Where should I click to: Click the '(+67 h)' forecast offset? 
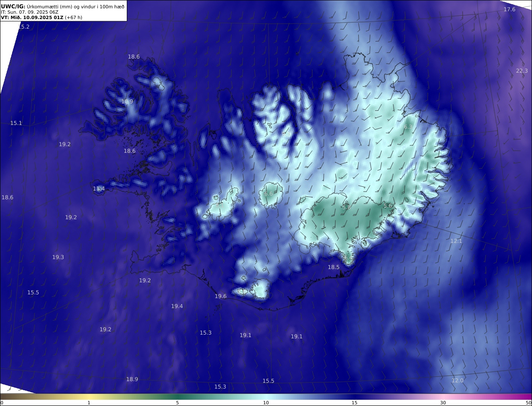point(74,17)
